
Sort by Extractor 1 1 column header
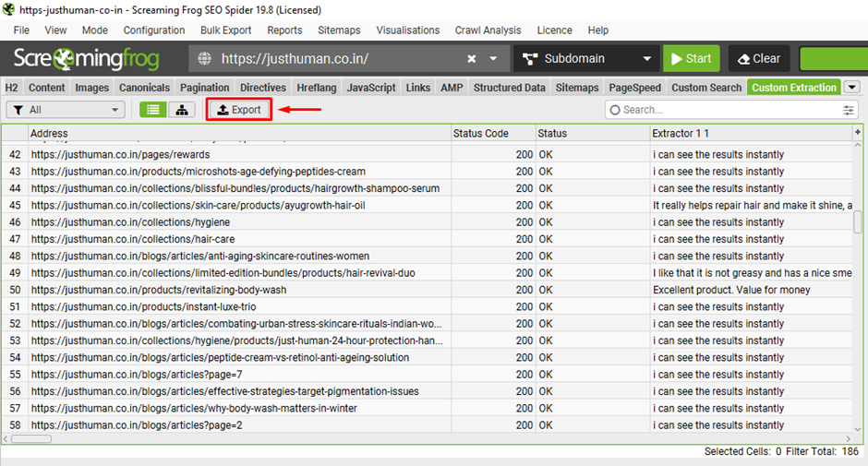(x=752, y=134)
